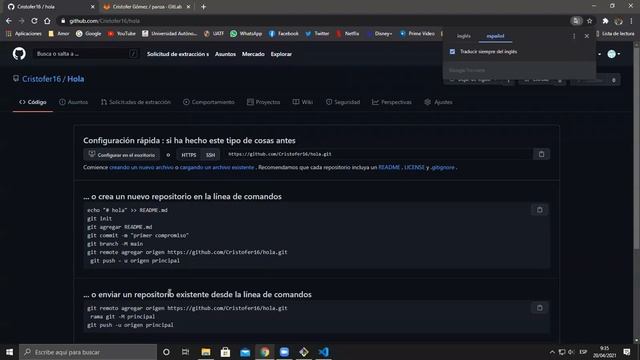
Task: Open the Mail app on the taskbar
Action: click(x=245, y=352)
